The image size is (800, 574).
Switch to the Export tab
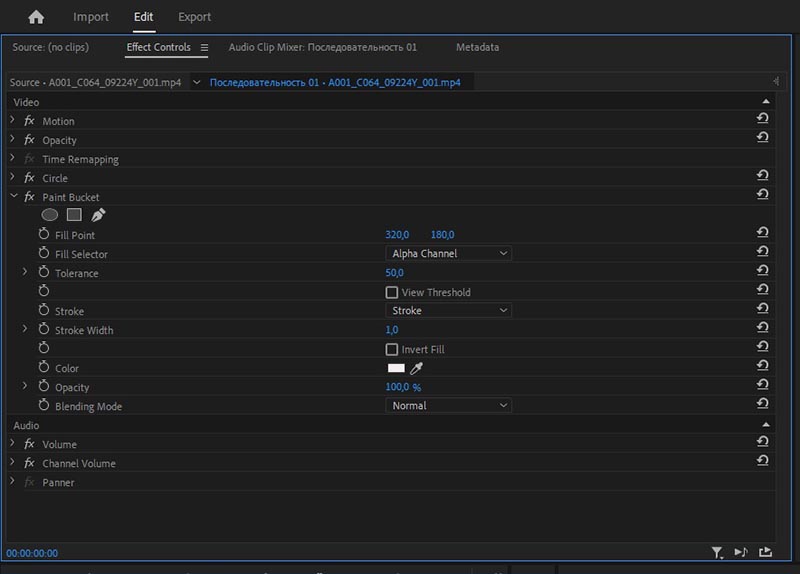click(194, 17)
